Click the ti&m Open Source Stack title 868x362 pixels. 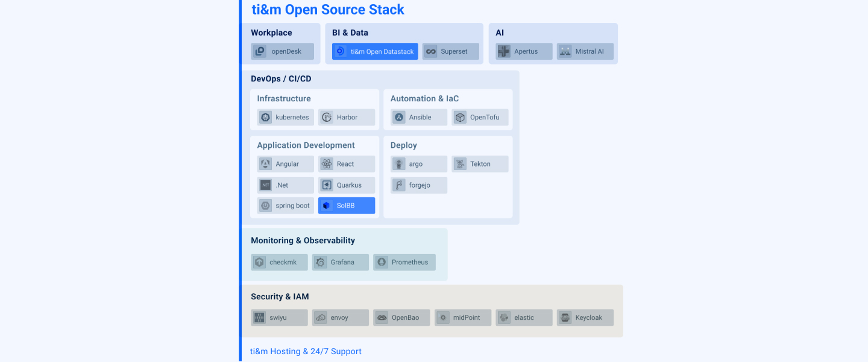[328, 10]
